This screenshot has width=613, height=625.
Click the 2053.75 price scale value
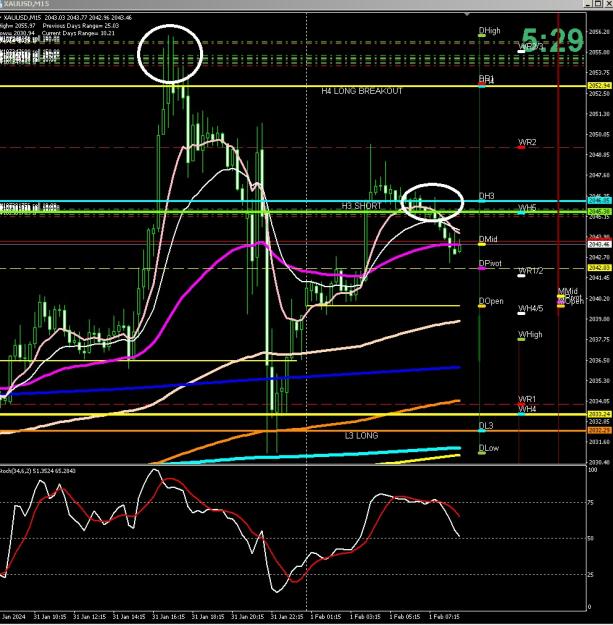pyautogui.click(x=599, y=73)
